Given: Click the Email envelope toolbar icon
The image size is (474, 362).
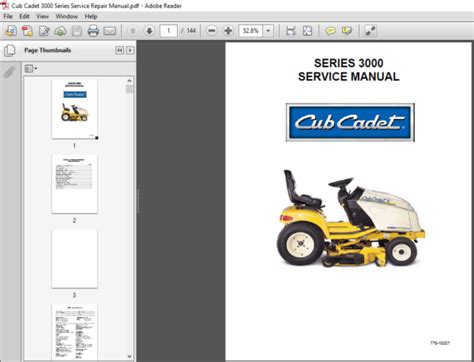Looking at the screenshot, I should 110,31.
